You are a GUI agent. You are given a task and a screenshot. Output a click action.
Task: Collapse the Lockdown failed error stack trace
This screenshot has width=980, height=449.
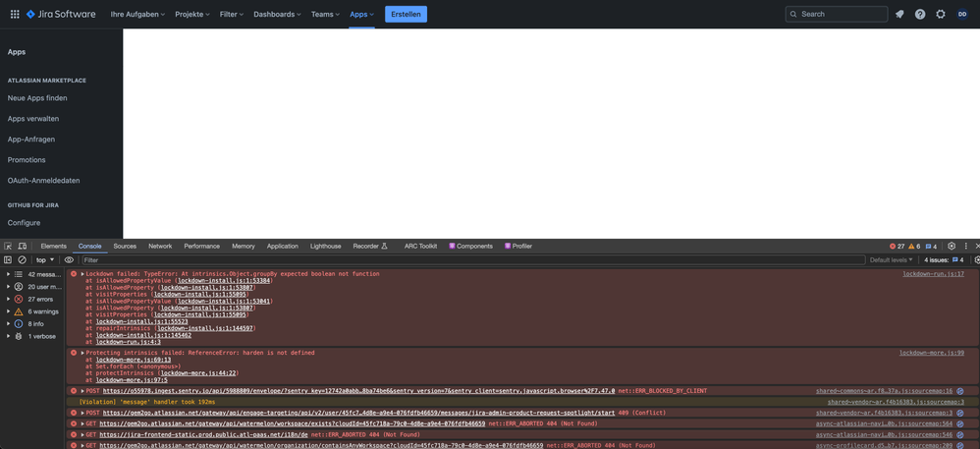coord(82,274)
